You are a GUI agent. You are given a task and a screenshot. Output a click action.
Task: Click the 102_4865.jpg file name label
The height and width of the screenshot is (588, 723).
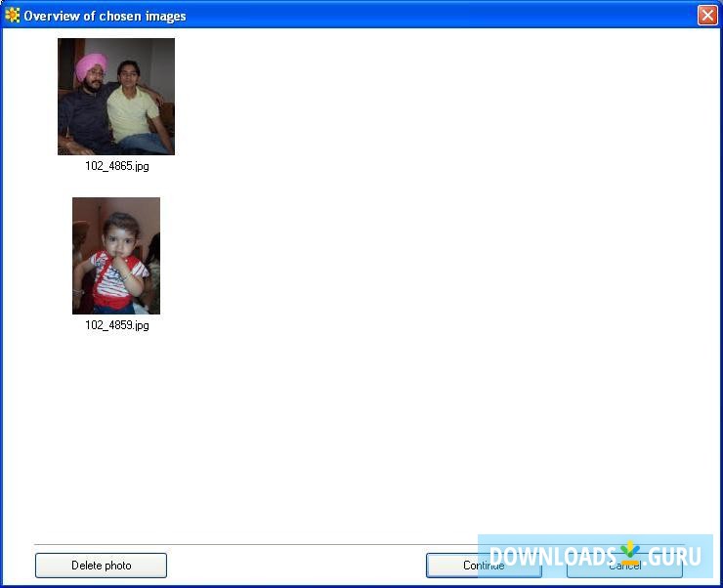pos(117,166)
